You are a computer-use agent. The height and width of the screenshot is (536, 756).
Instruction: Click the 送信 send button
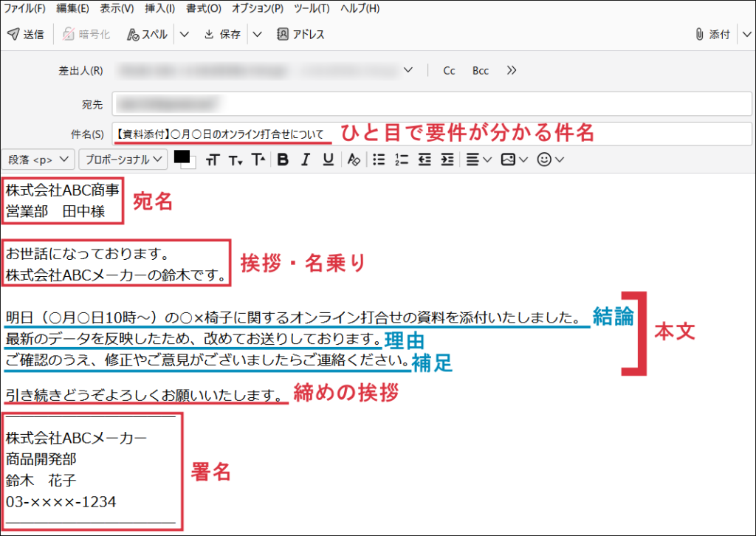pyautogui.click(x=26, y=34)
